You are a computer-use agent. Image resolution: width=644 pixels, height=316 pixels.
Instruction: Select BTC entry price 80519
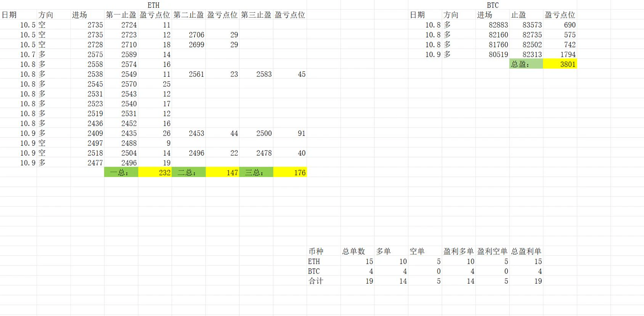point(493,54)
